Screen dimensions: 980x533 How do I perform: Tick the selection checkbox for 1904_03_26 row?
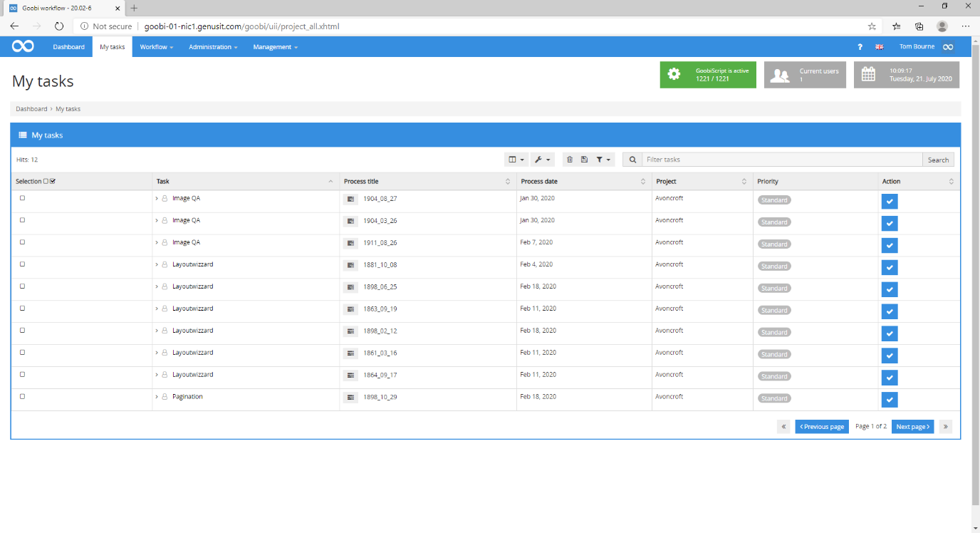tap(22, 220)
